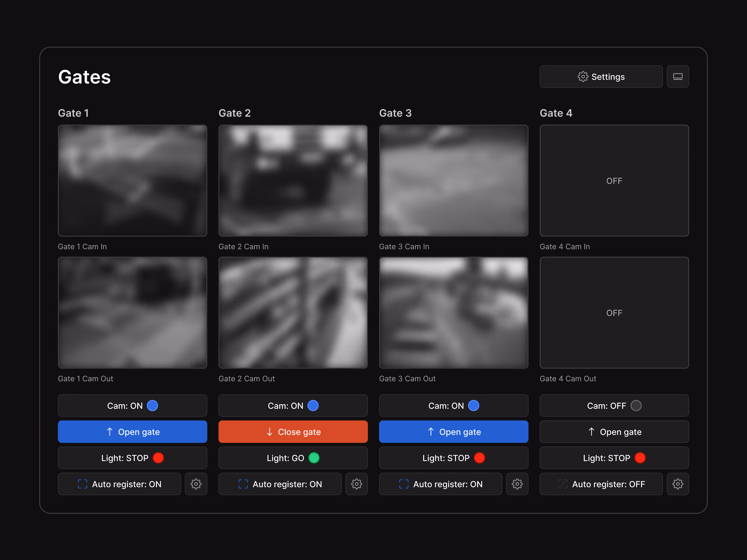The height and width of the screenshot is (560, 747).
Task: Open Gate 1 gear settings icon
Action: pos(196,484)
